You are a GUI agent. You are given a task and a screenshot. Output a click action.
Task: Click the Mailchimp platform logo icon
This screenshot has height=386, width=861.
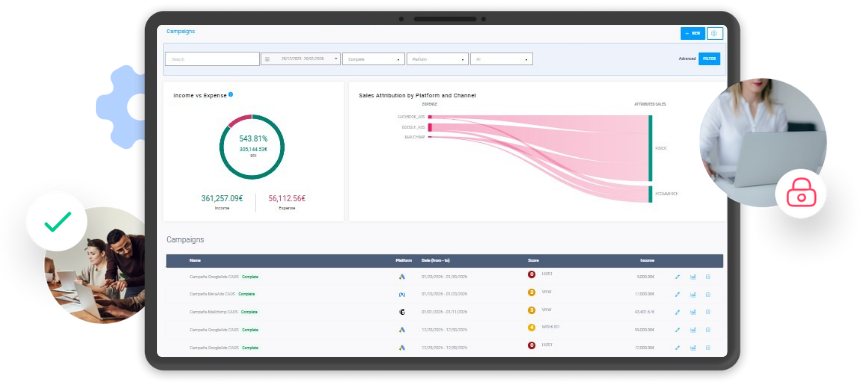pyautogui.click(x=402, y=312)
